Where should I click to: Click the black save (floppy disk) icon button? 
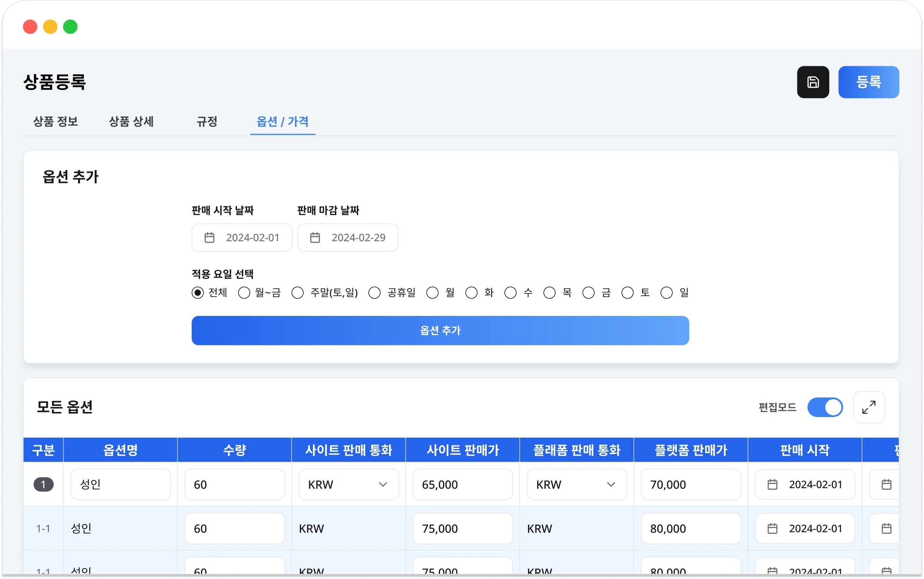[x=813, y=82]
